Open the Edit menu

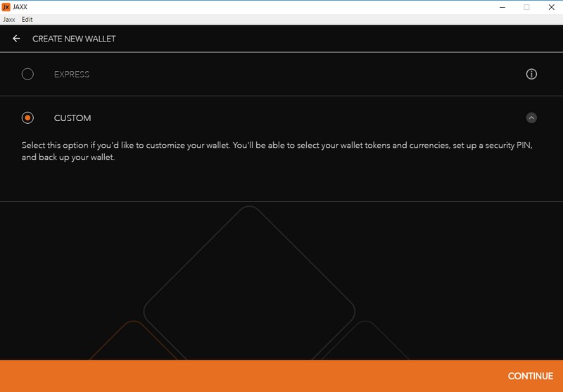27,20
